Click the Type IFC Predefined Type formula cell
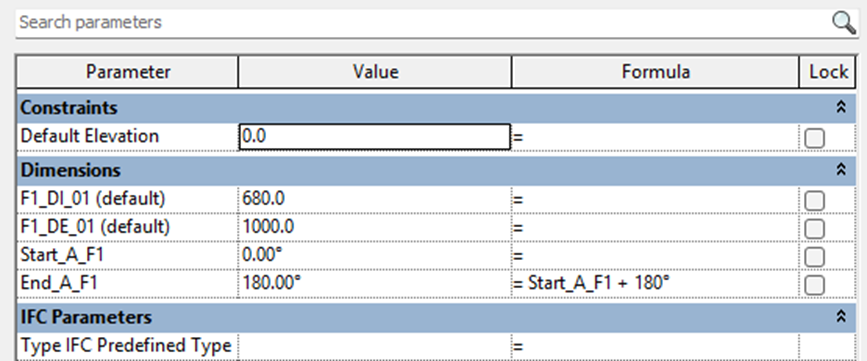Viewport: 867px width, 361px height. (x=655, y=346)
